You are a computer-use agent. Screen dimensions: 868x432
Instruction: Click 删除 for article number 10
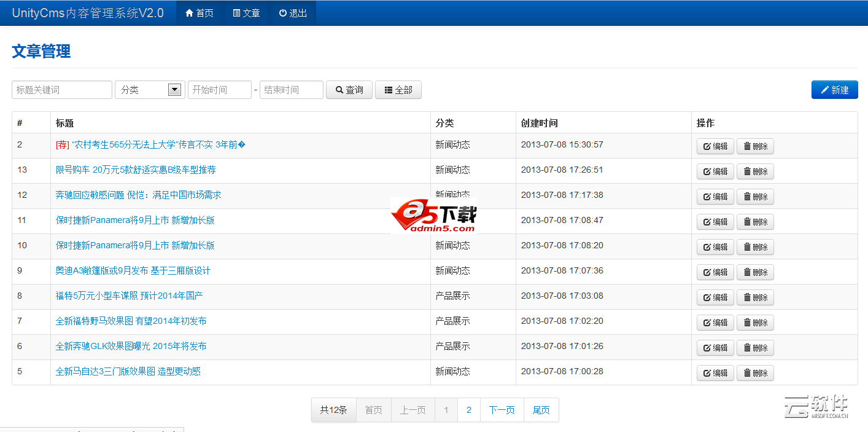click(x=755, y=247)
